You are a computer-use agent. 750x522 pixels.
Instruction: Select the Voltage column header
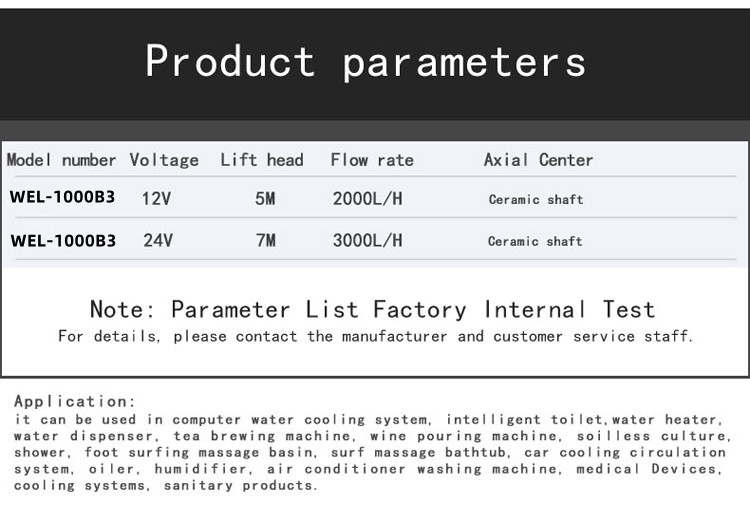[x=164, y=160]
